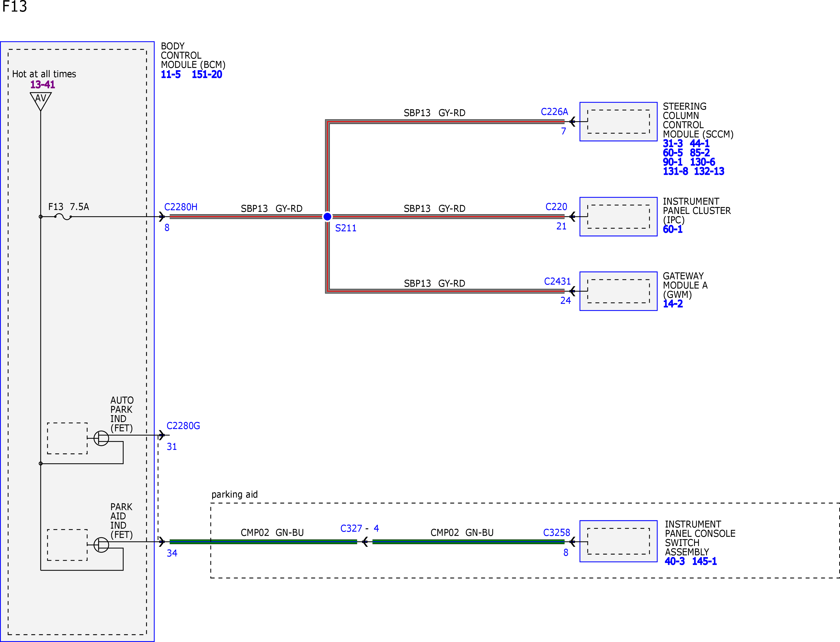Click splice label S211
Viewport: 840px width, 642px height.
[x=346, y=228]
